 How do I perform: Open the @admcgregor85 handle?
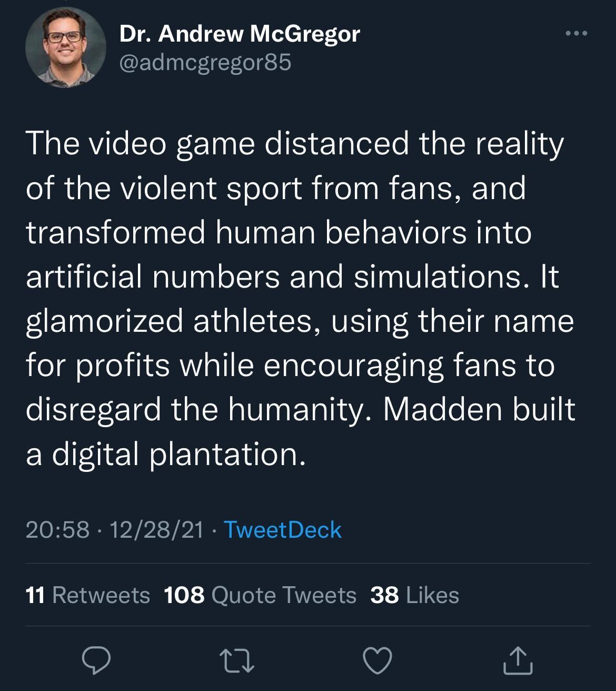(x=205, y=63)
